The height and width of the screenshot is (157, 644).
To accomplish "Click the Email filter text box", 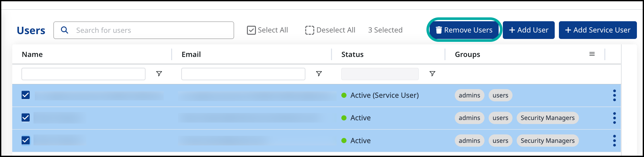I will (243, 74).
